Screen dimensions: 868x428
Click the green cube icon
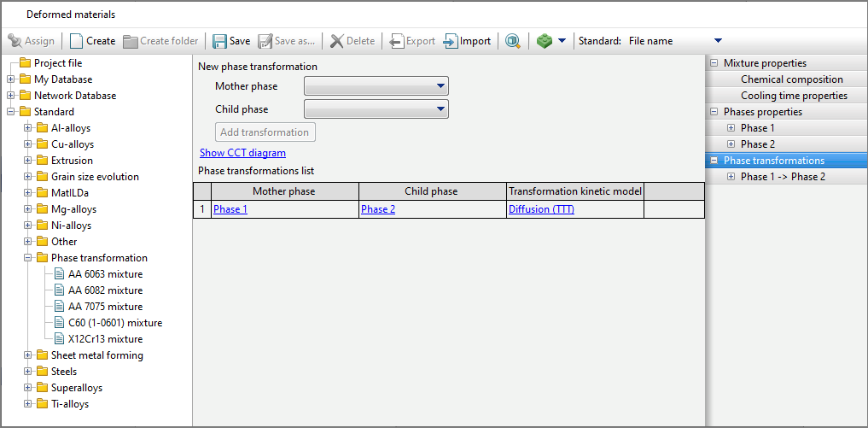(544, 41)
